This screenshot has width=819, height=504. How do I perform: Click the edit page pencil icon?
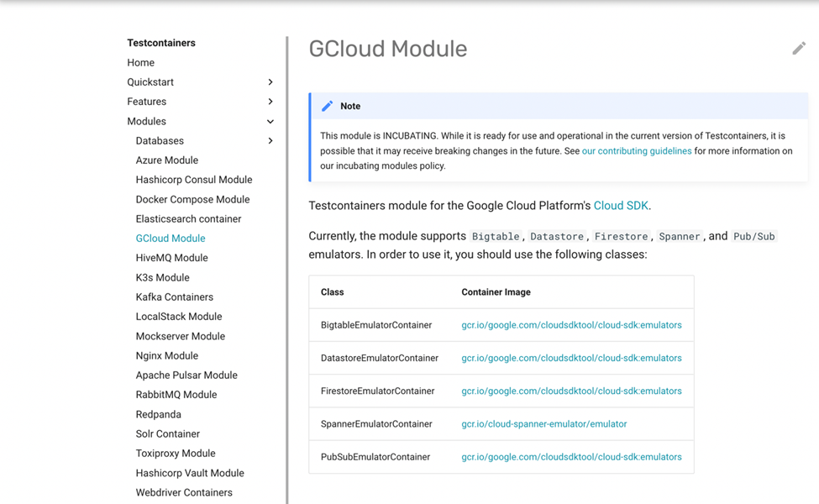pos(799,49)
